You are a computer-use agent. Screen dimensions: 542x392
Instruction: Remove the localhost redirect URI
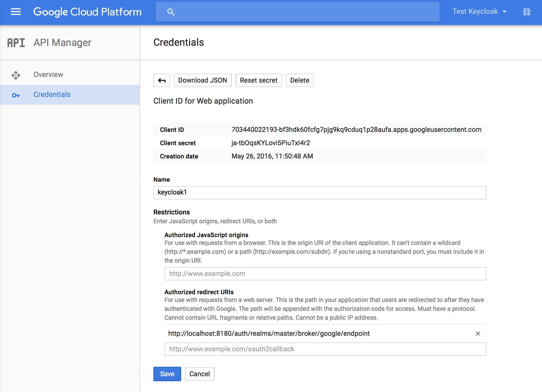pos(478,334)
